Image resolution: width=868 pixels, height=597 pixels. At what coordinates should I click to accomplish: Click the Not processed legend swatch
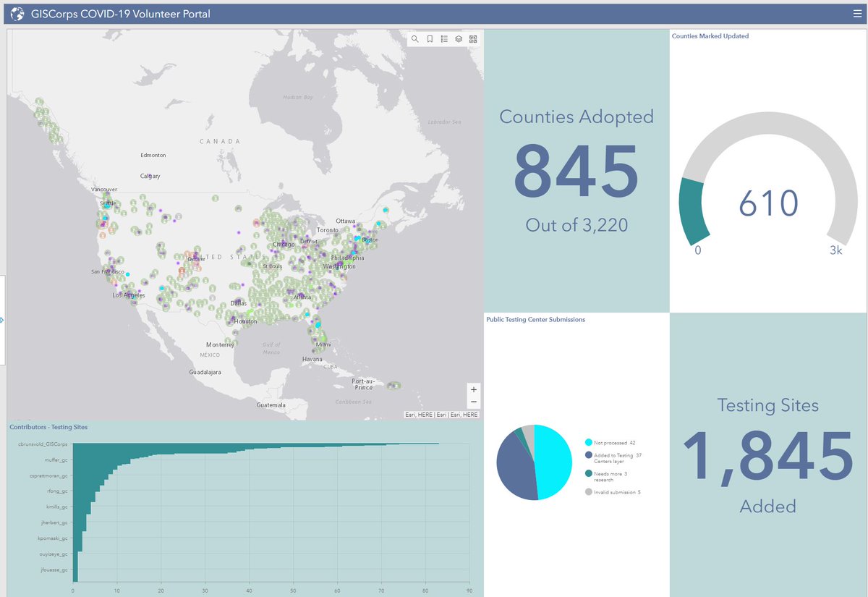pyautogui.click(x=588, y=442)
